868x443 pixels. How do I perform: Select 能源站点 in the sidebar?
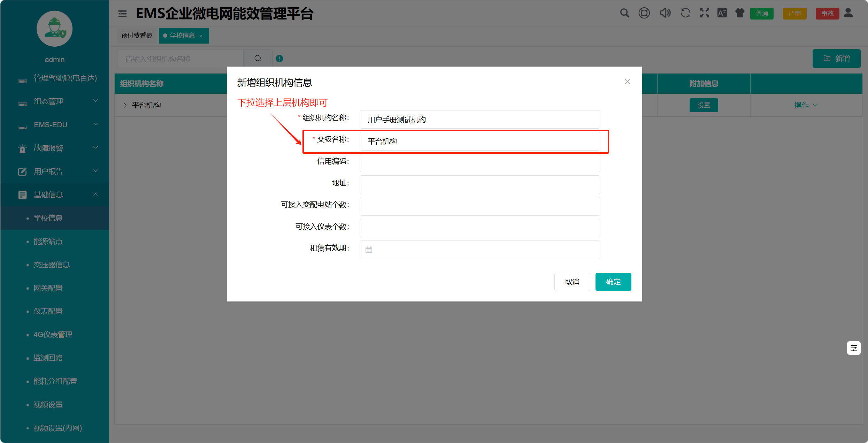(x=48, y=241)
